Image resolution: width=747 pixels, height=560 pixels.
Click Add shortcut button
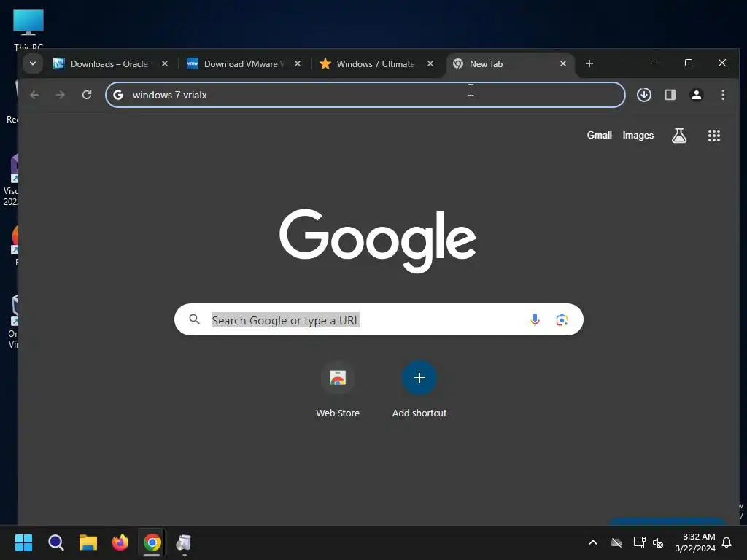419,389
